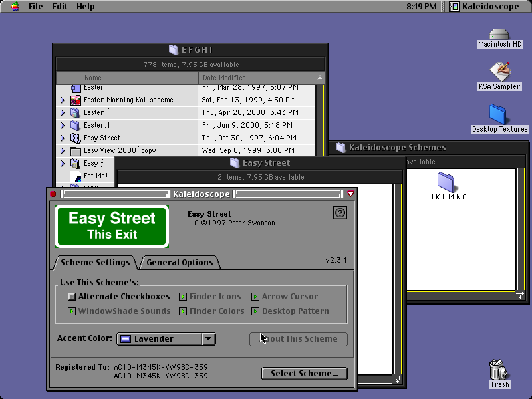The image size is (532, 399).
Task: Click the Easy ƒ folder icon
Action: [75, 163]
